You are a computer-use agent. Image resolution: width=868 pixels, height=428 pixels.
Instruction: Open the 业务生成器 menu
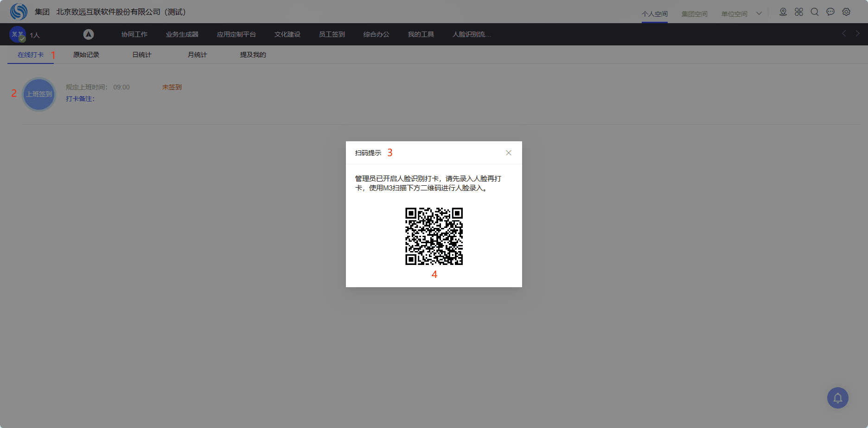pos(182,34)
